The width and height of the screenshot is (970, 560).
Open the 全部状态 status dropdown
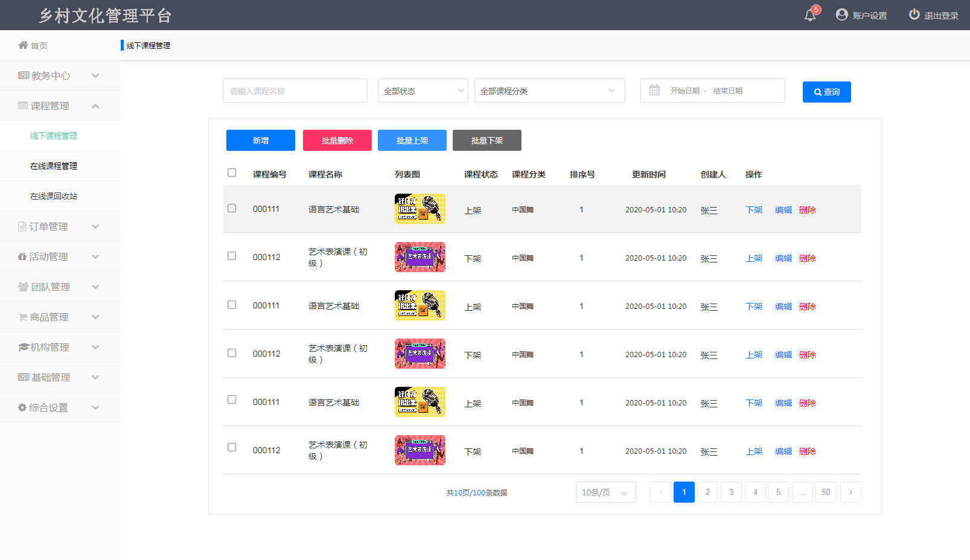click(x=423, y=91)
